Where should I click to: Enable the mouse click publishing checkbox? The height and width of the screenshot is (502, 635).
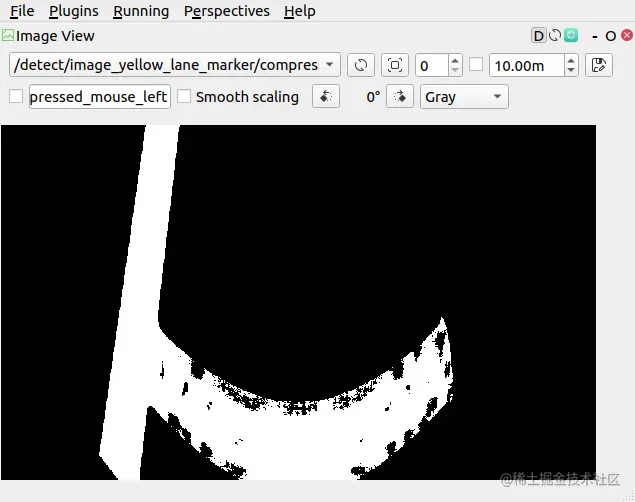[x=16, y=96]
